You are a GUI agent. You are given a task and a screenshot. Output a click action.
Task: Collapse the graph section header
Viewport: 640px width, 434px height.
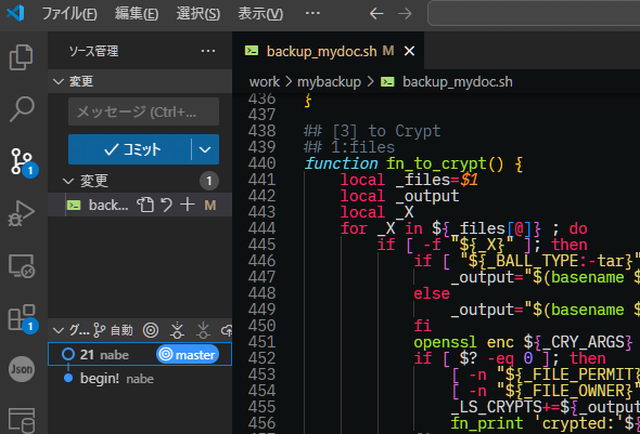click(58, 329)
